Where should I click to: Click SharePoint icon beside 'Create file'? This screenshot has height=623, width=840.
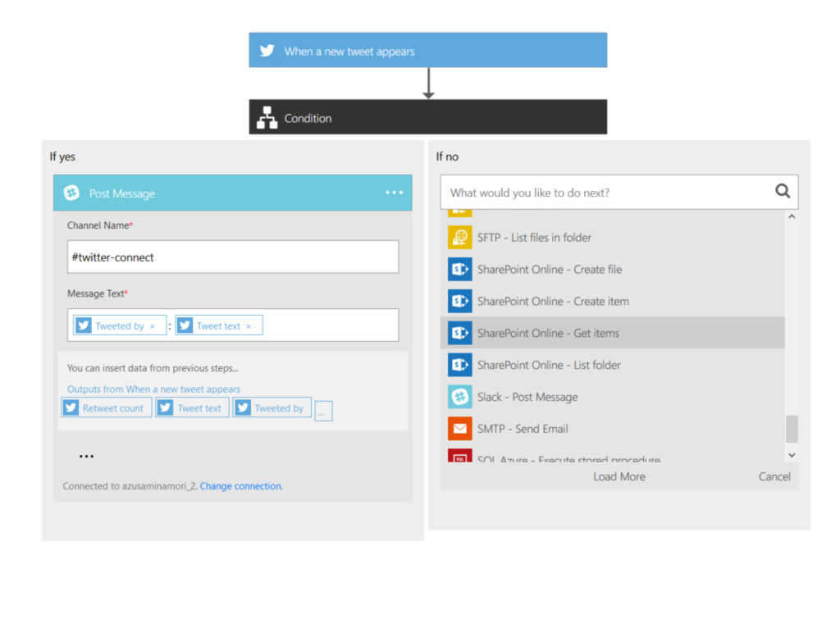(459, 269)
